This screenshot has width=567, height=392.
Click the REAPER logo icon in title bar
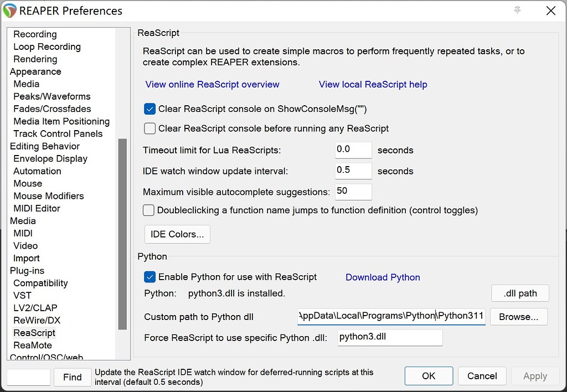coord(9,11)
